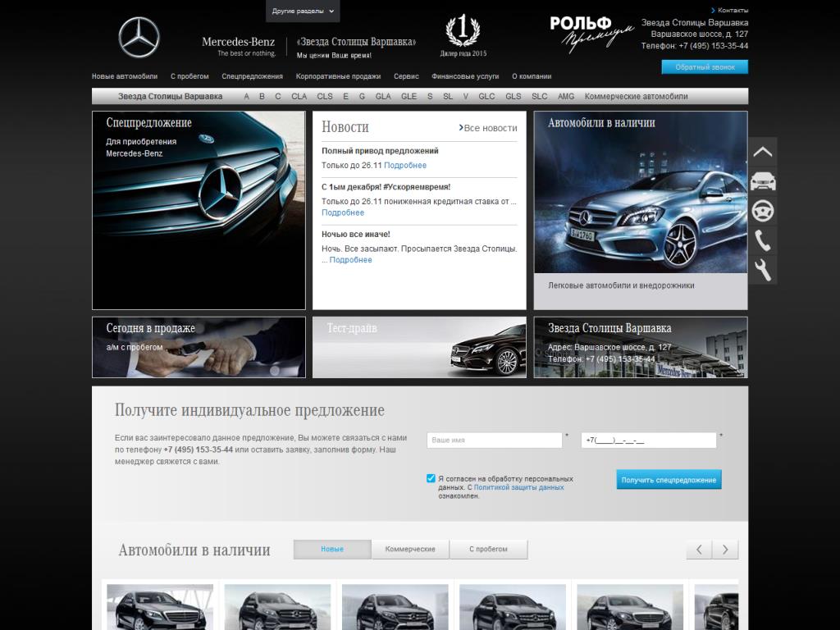840x630 pixels.
Task: Select SLC model in model bar
Action: (540, 97)
